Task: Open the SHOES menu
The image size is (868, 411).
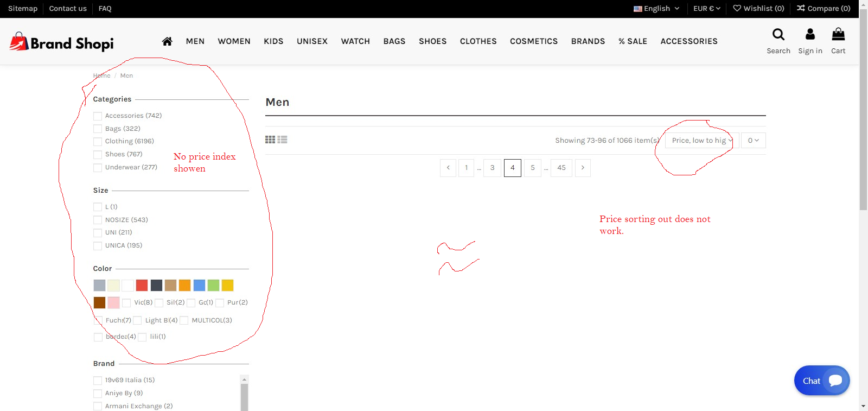Action: pos(433,41)
